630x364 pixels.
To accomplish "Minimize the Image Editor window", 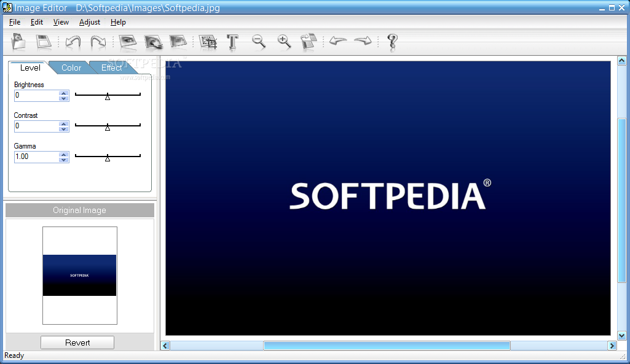I will (602, 8).
